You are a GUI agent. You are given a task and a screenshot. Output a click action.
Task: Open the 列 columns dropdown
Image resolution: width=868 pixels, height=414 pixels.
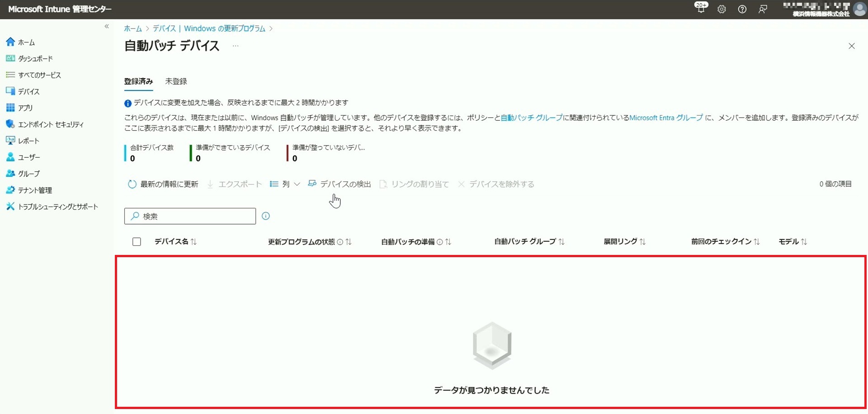[285, 184]
